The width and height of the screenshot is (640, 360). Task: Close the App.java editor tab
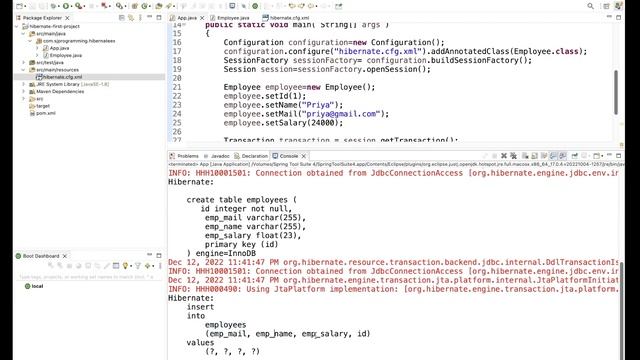[202, 18]
